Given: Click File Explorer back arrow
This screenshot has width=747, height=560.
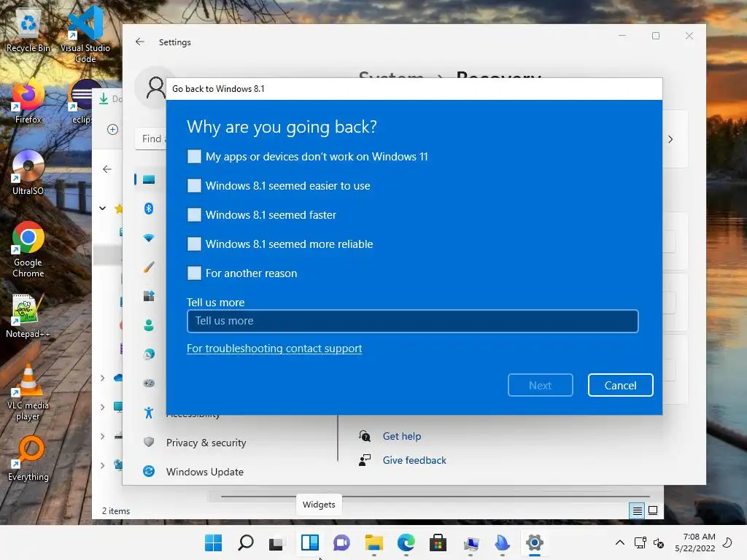Looking at the screenshot, I should coord(107,169).
